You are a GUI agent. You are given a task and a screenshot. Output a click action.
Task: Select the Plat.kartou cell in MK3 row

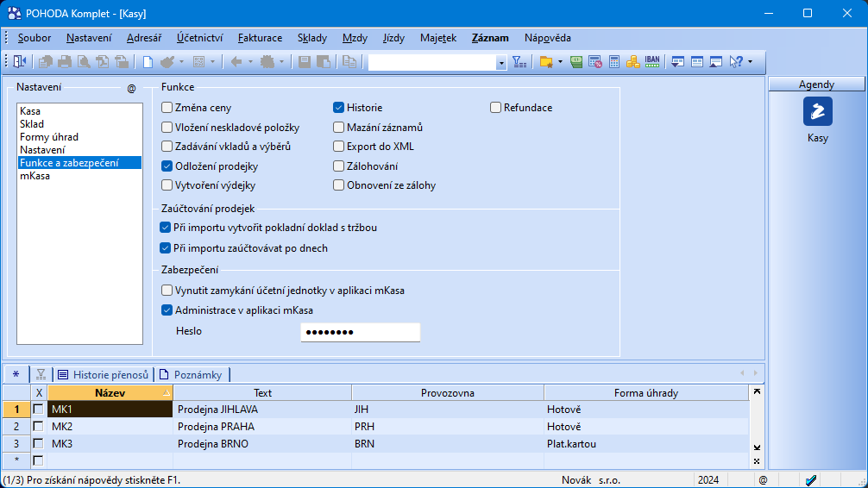pyautogui.click(x=646, y=443)
